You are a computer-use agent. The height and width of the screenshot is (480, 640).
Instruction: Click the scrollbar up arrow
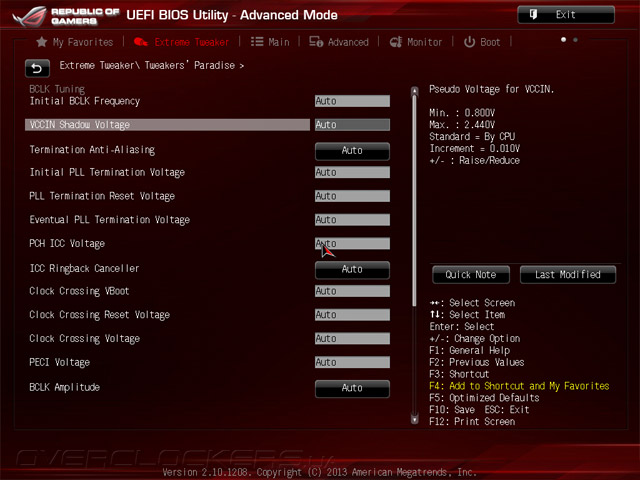click(x=415, y=91)
